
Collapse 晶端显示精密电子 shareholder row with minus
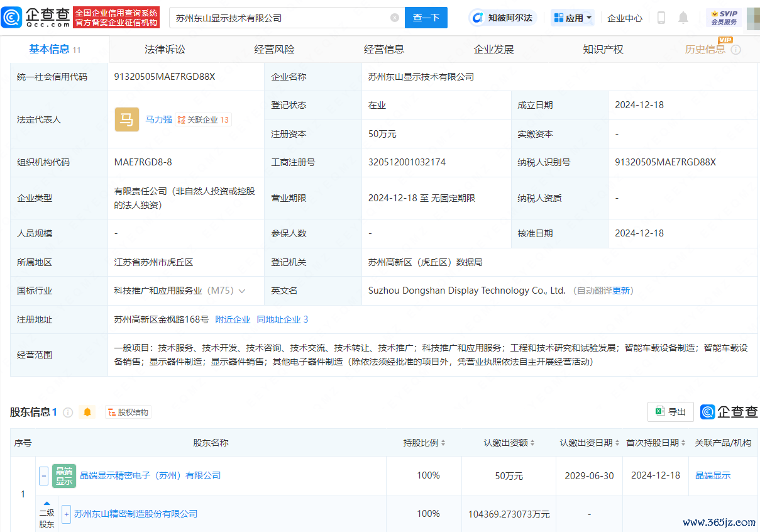[x=44, y=476]
